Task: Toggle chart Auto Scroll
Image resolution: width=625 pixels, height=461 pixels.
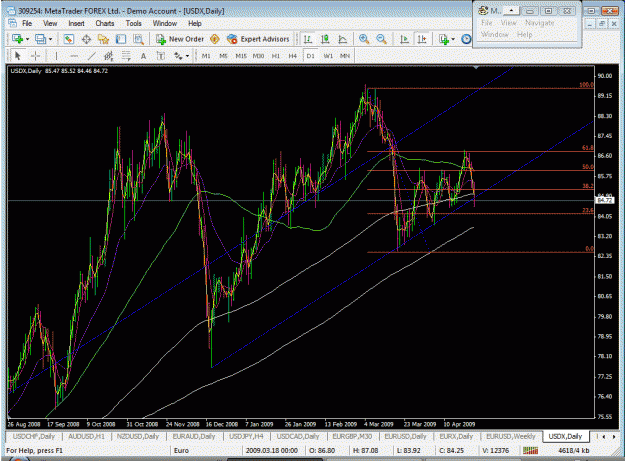Action: pos(404,39)
